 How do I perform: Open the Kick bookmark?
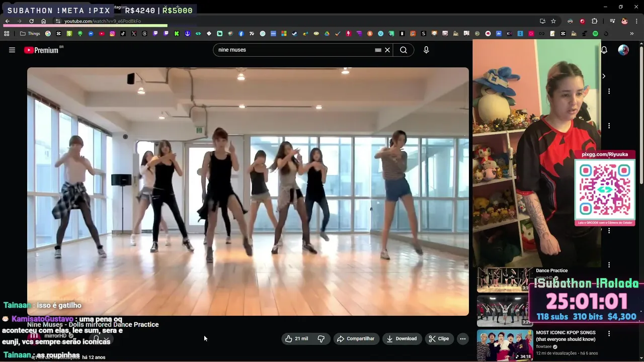click(x=177, y=34)
